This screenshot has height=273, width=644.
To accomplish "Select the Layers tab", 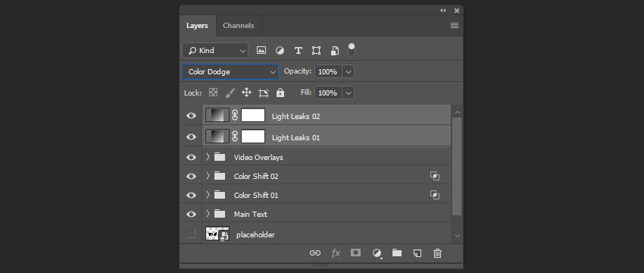I will coord(197,26).
